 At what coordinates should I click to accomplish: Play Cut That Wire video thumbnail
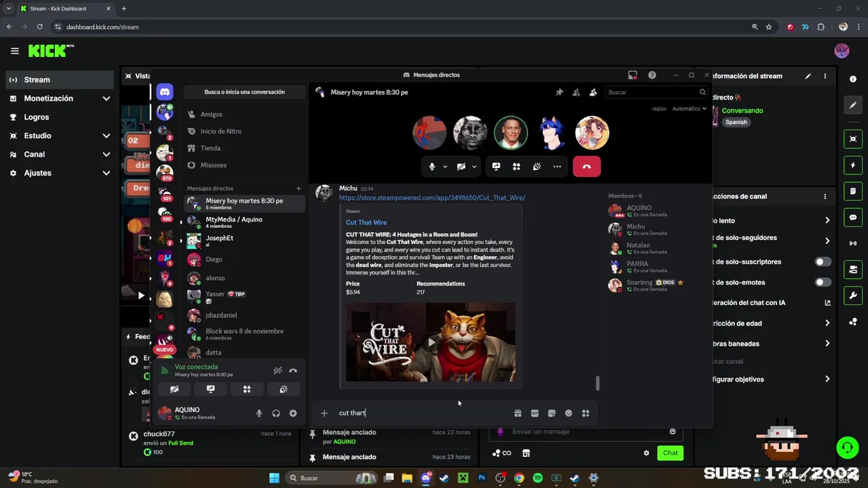[x=431, y=342]
